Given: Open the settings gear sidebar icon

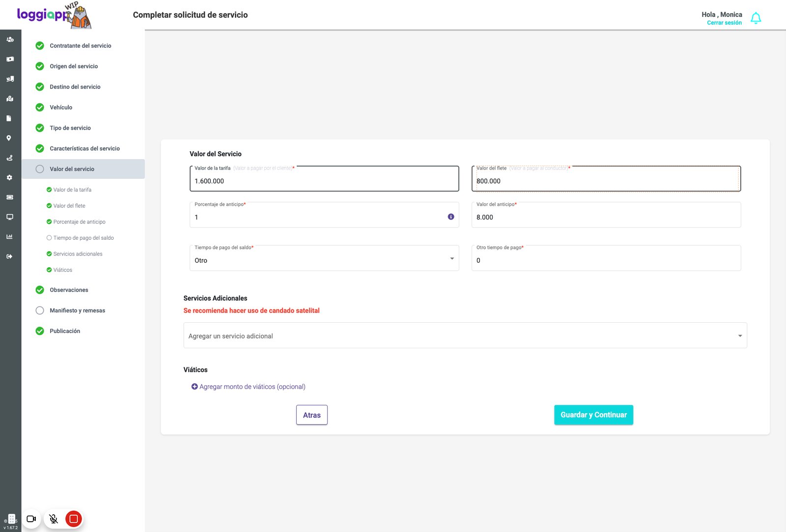Looking at the screenshot, I should point(9,177).
